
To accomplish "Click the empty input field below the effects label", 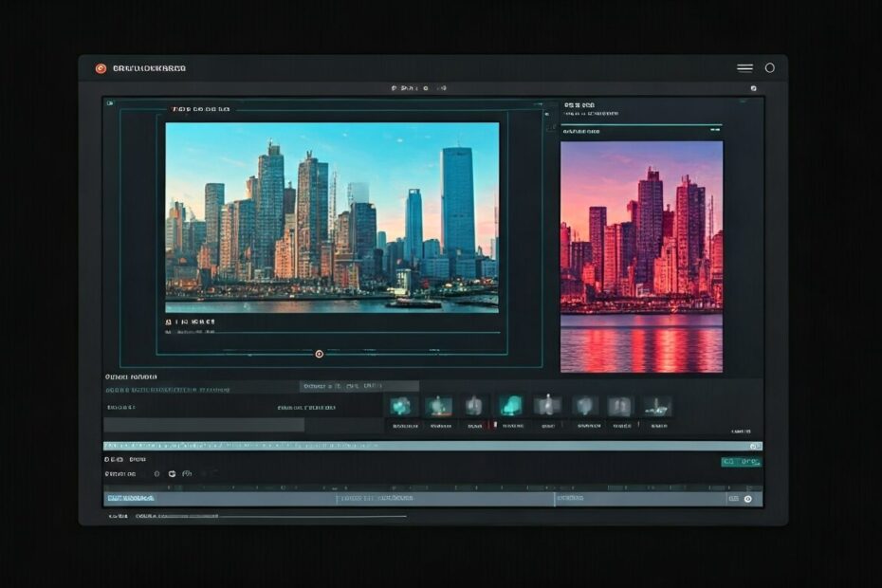I will click(x=204, y=425).
